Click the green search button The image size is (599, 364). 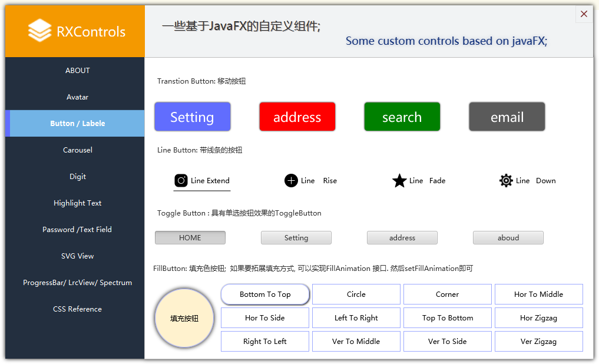tap(402, 117)
